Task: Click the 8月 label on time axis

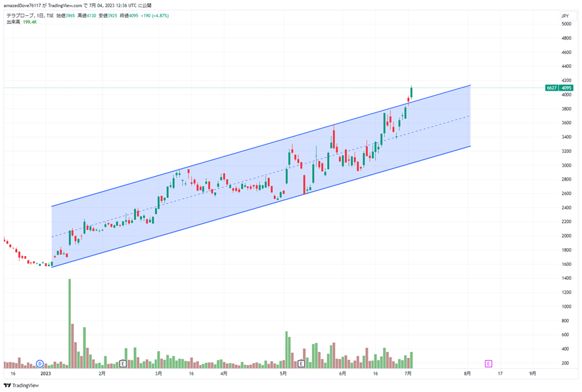Action: (x=467, y=374)
